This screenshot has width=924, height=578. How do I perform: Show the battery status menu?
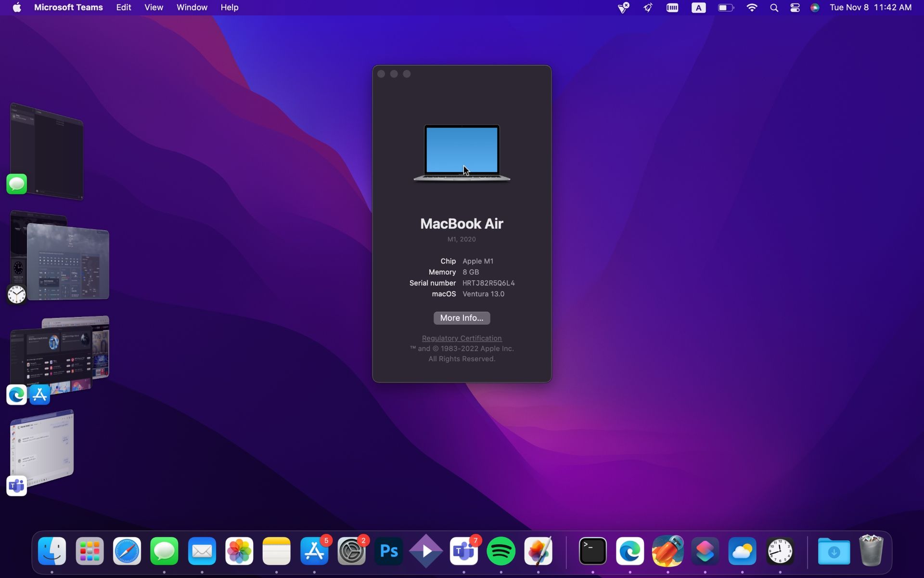click(725, 8)
